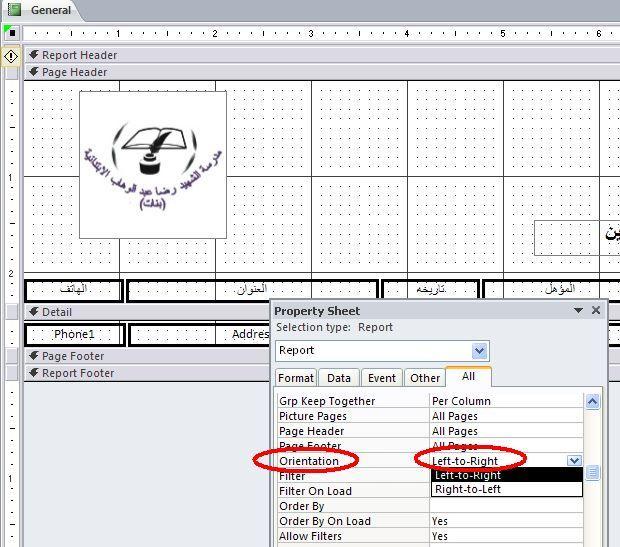
Task: Select the Report Footer section bar
Action: pyautogui.click(x=147, y=373)
